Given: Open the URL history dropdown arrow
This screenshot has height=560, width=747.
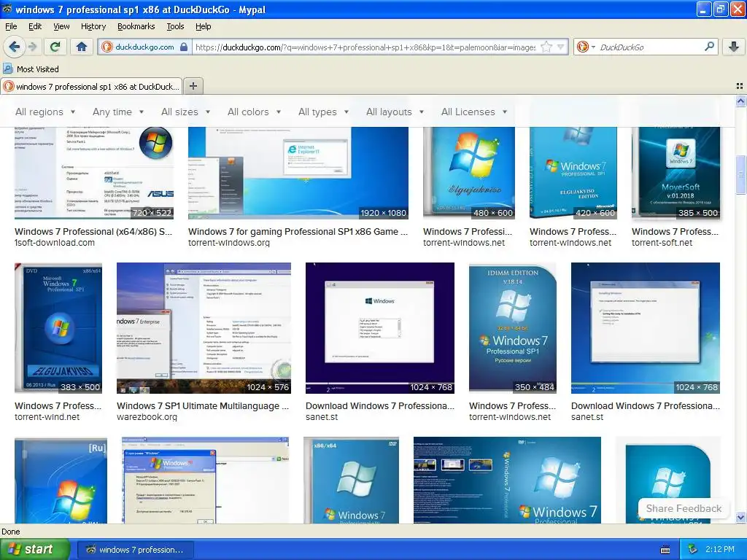Looking at the screenshot, I should pos(561,47).
